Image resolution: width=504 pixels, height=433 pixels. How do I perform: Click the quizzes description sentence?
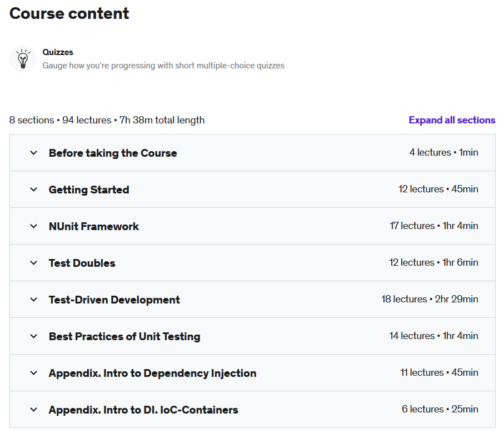pos(163,66)
